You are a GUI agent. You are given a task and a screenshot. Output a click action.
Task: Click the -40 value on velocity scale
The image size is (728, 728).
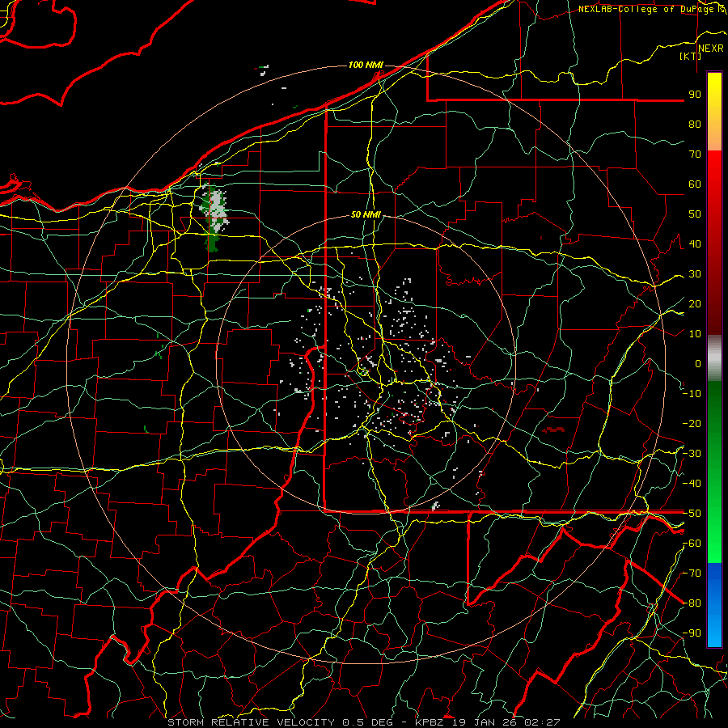(x=692, y=484)
